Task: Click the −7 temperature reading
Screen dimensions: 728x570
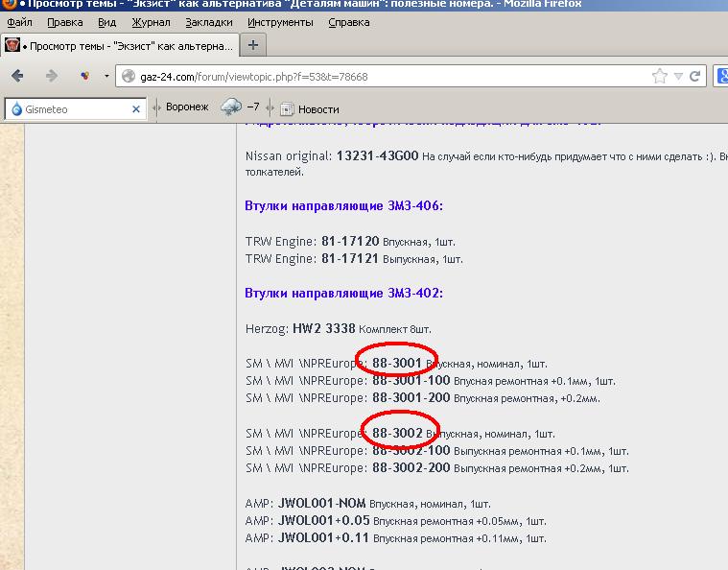Action: click(x=253, y=107)
